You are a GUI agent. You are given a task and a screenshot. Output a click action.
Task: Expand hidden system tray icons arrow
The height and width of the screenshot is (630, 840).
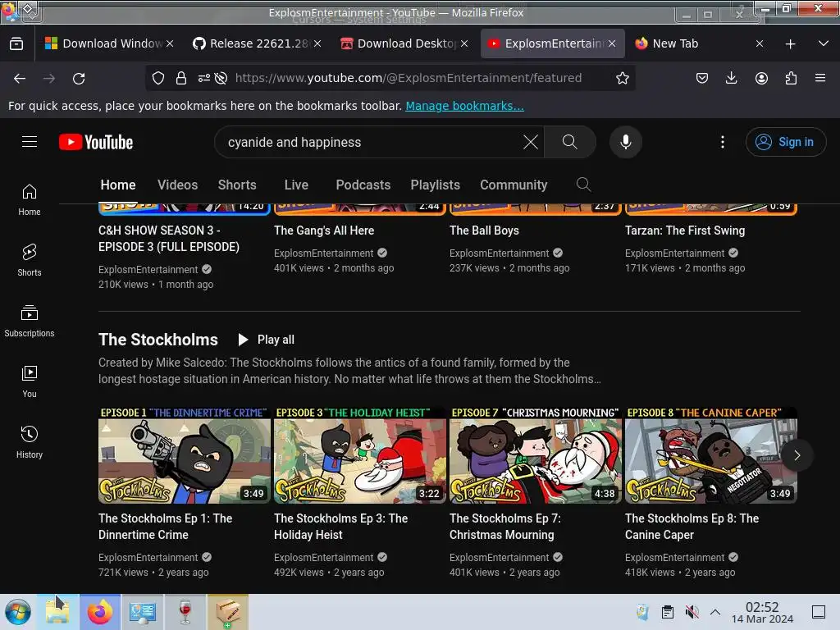point(715,612)
